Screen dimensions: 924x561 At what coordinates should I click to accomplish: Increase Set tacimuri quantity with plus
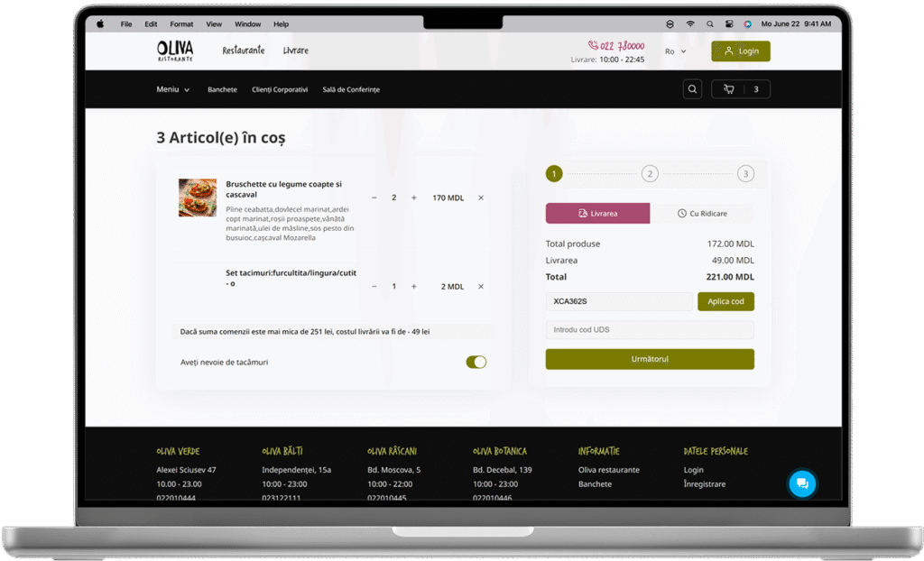pyautogui.click(x=414, y=287)
